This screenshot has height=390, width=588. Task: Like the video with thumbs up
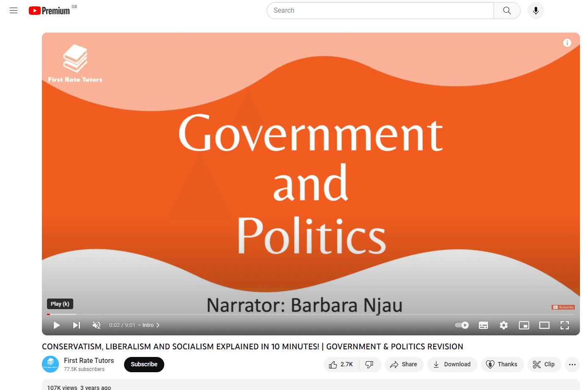[x=341, y=365]
